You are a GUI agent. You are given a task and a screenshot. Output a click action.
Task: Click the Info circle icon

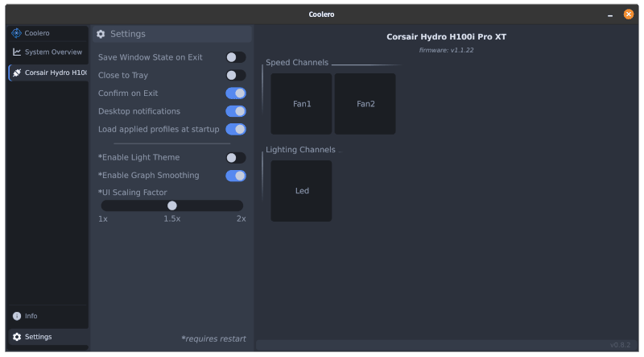(x=16, y=316)
